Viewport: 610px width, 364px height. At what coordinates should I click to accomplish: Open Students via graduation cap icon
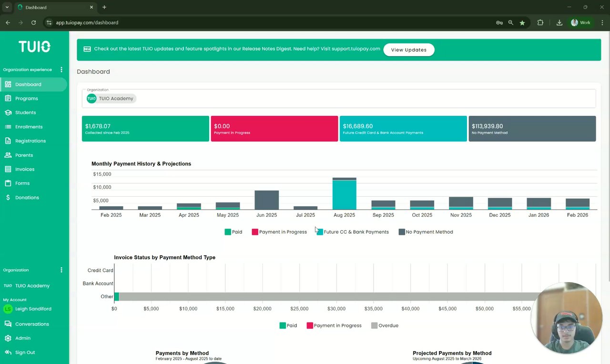8,112
